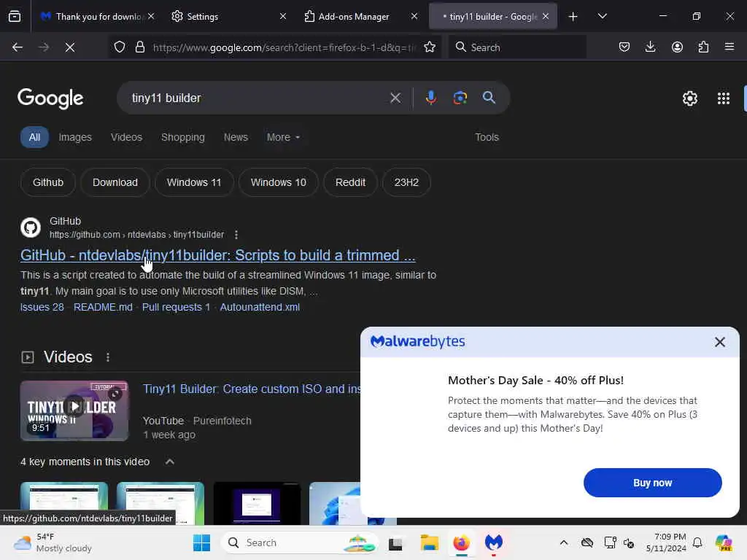This screenshot has height=560, width=747.
Task: Open extensions puzzle icon
Action: pyautogui.click(x=703, y=47)
